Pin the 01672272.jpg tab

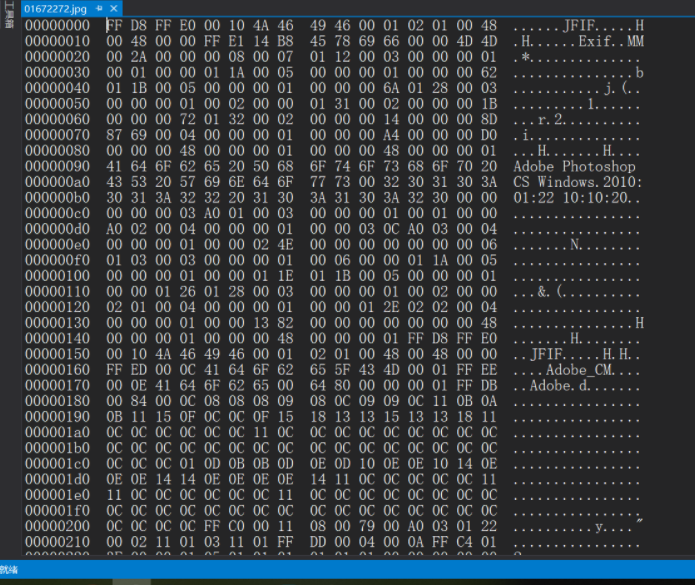99,8
